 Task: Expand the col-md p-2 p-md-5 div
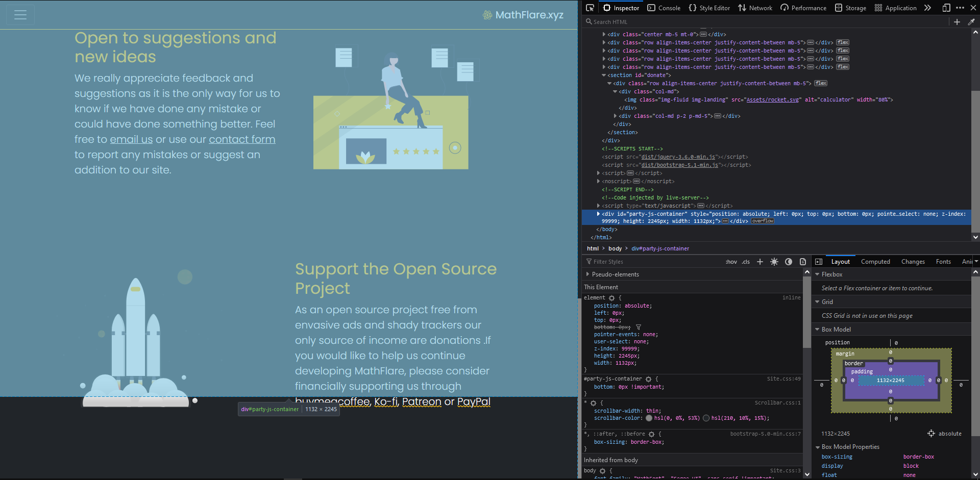click(x=616, y=116)
